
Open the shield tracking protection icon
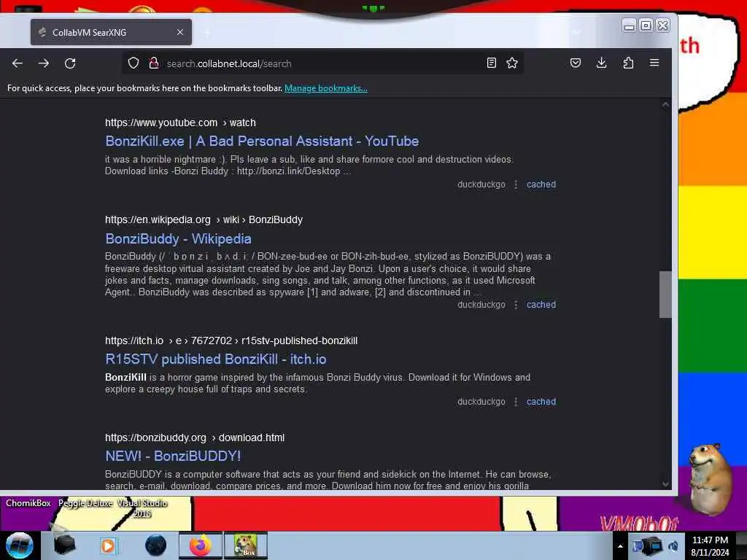133,63
